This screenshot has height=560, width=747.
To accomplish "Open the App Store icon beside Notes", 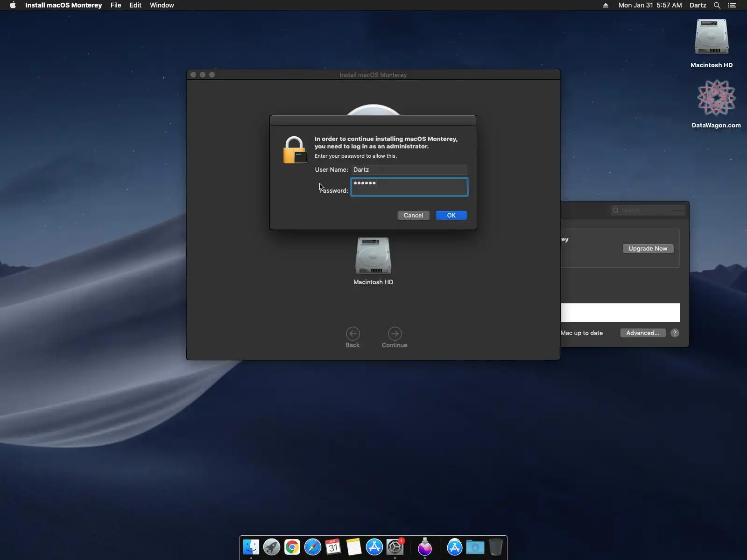I will click(x=374, y=547).
